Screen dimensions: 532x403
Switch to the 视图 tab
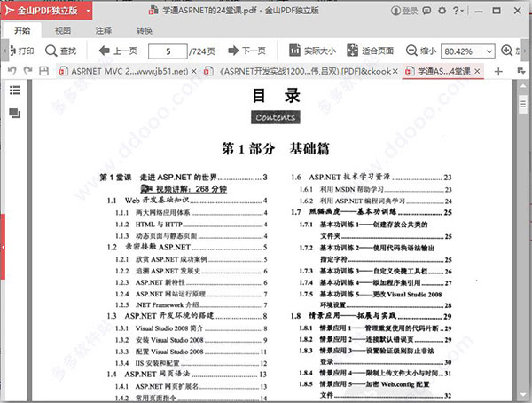pyautogui.click(x=63, y=30)
